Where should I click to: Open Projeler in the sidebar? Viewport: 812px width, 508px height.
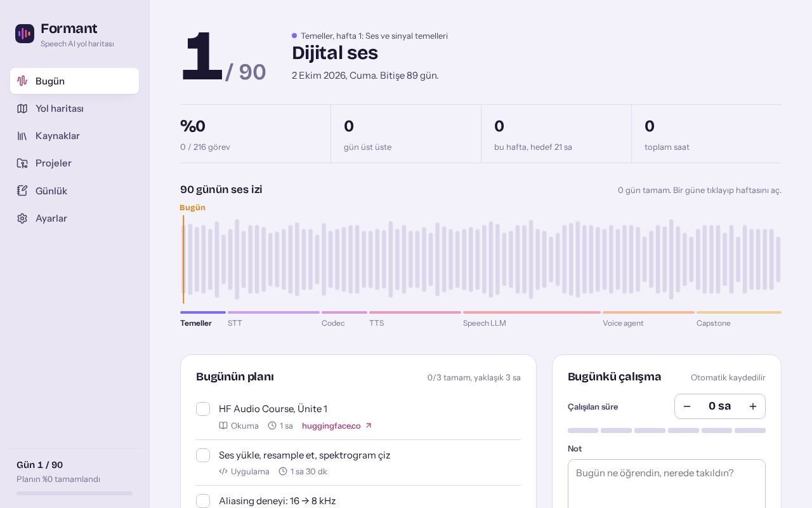click(x=74, y=163)
